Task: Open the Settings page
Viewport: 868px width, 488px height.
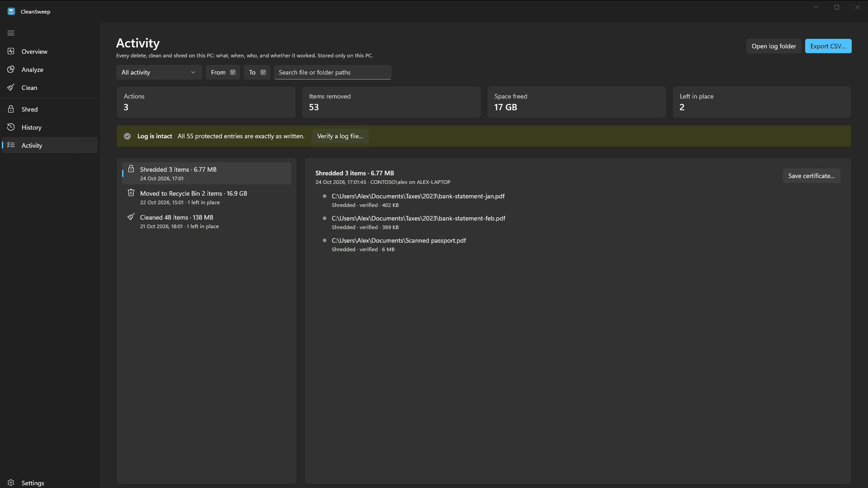Action: click(50, 483)
